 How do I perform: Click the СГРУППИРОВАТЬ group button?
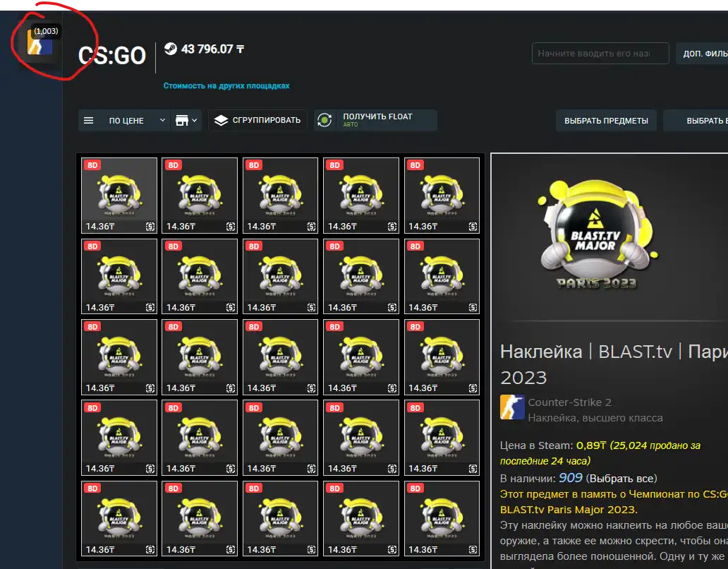click(257, 120)
